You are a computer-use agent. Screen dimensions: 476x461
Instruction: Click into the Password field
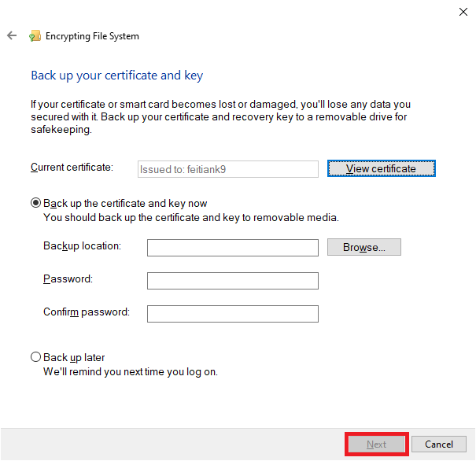pyautogui.click(x=233, y=281)
